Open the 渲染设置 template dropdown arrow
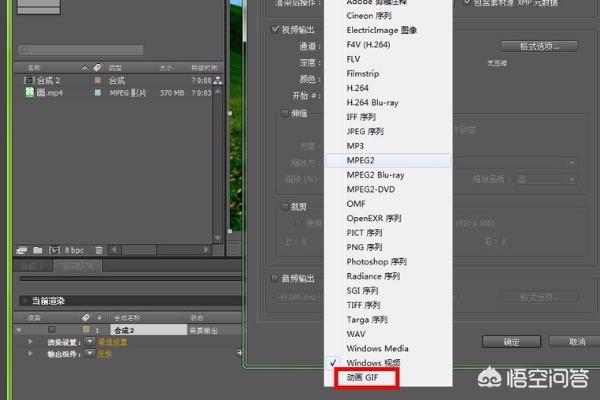Viewport: 600px width, 400px height. coord(90,341)
